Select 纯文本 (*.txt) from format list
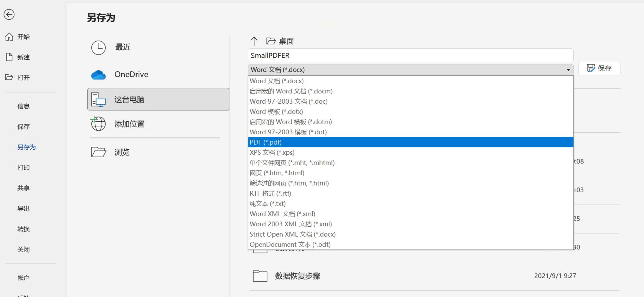 click(267, 203)
